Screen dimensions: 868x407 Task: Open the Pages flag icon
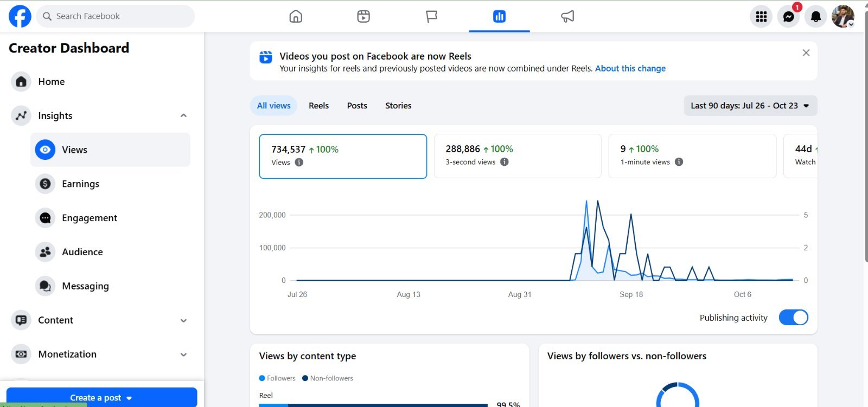(432, 16)
